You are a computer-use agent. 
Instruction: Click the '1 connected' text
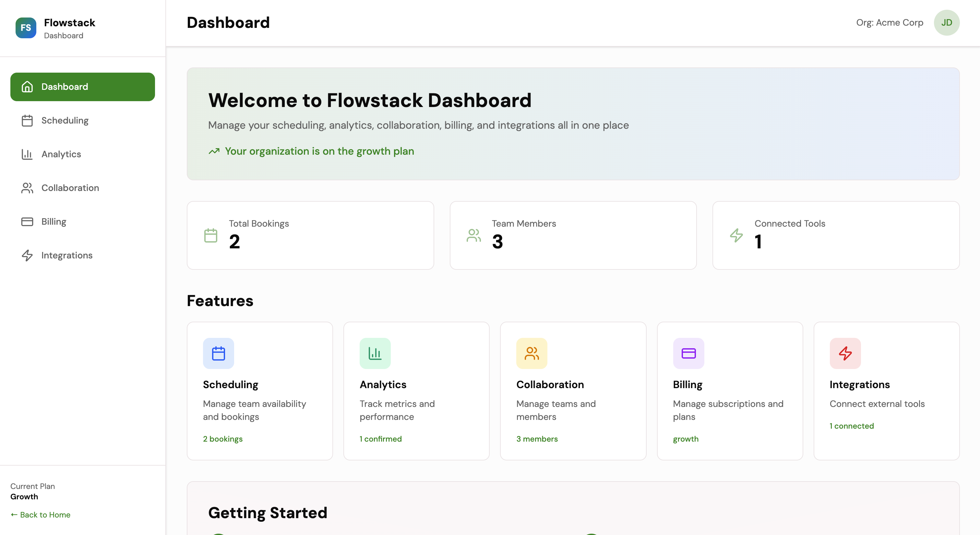click(852, 426)
